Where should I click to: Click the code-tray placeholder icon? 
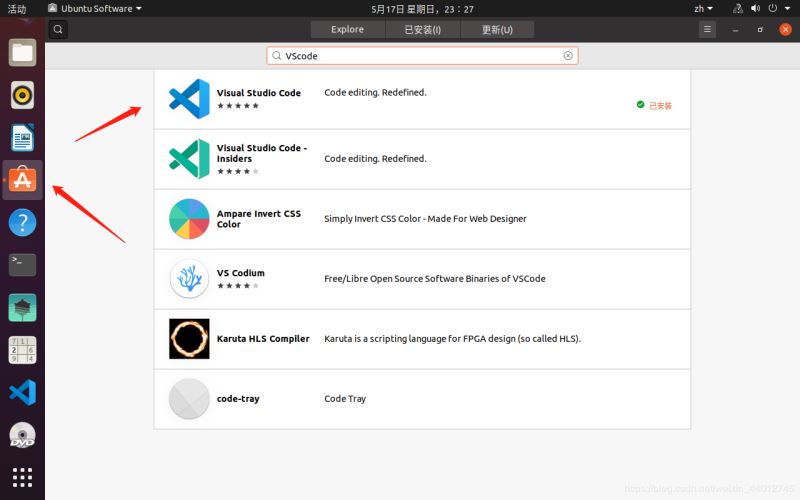click(x=189, y=398)
